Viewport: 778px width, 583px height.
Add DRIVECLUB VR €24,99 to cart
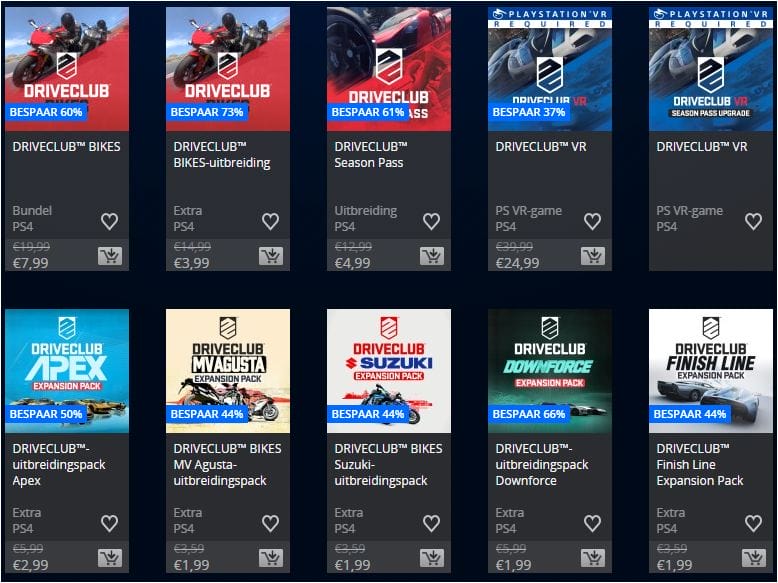[593, 256]
